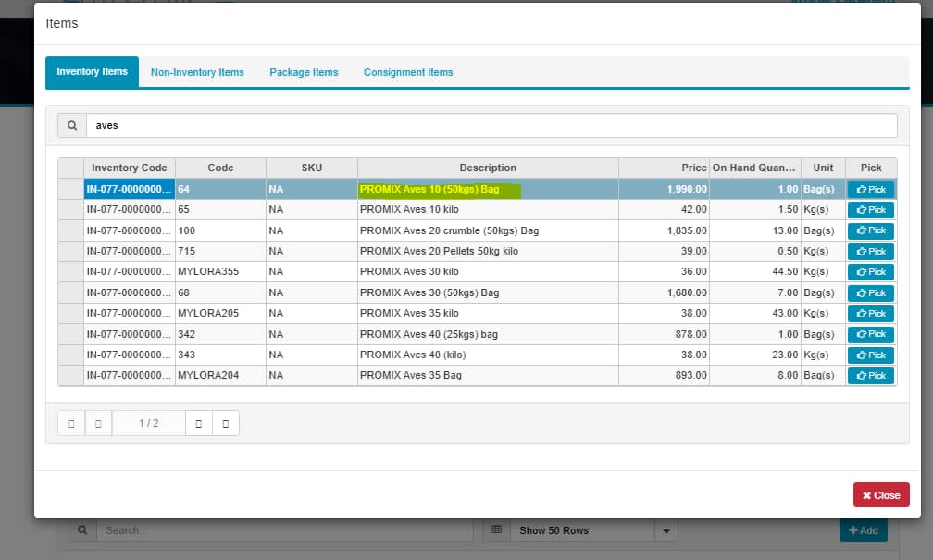Pick PROMIX Aves 40 (kilo) item

click(x=870, y=355)
